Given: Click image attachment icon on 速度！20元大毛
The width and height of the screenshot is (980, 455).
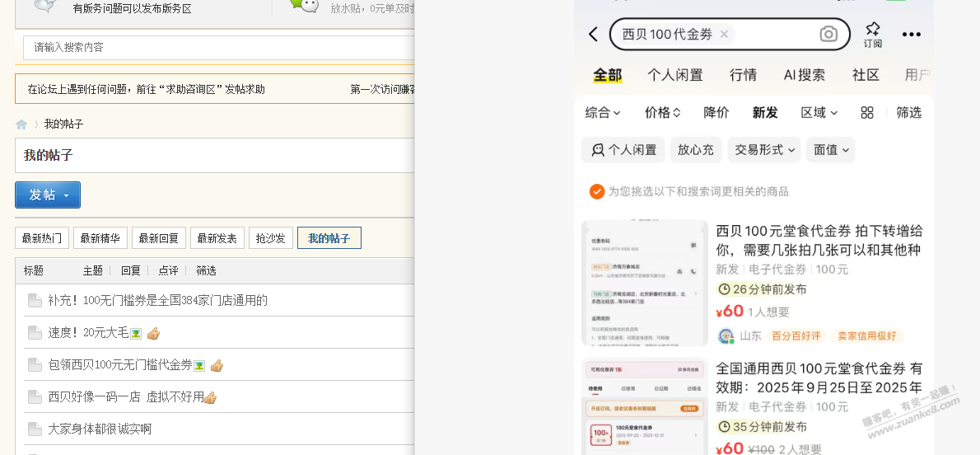Looking at the screenshot, I should (x=136, y=333).
